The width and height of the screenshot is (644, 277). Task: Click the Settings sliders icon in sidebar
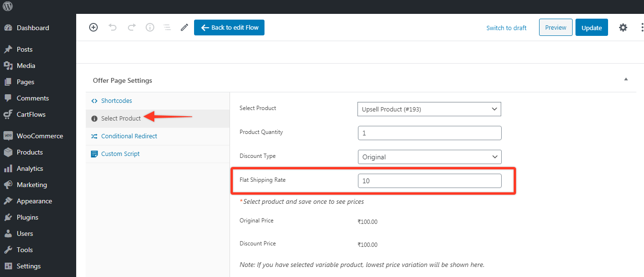(x=8, y=266)
